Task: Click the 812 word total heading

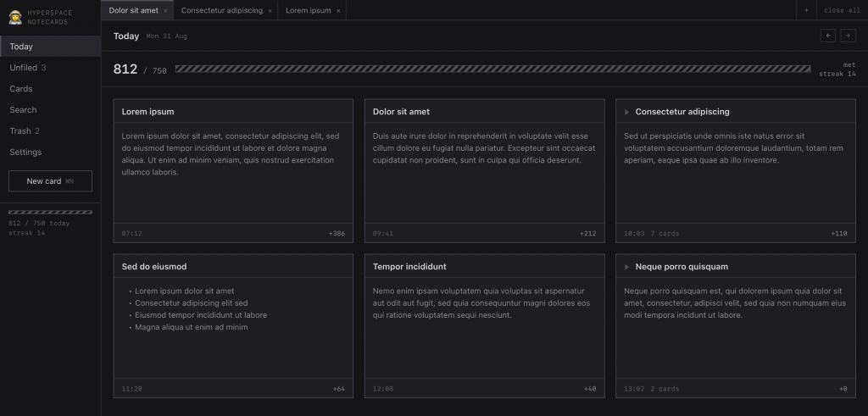Action: click(125, 69)
